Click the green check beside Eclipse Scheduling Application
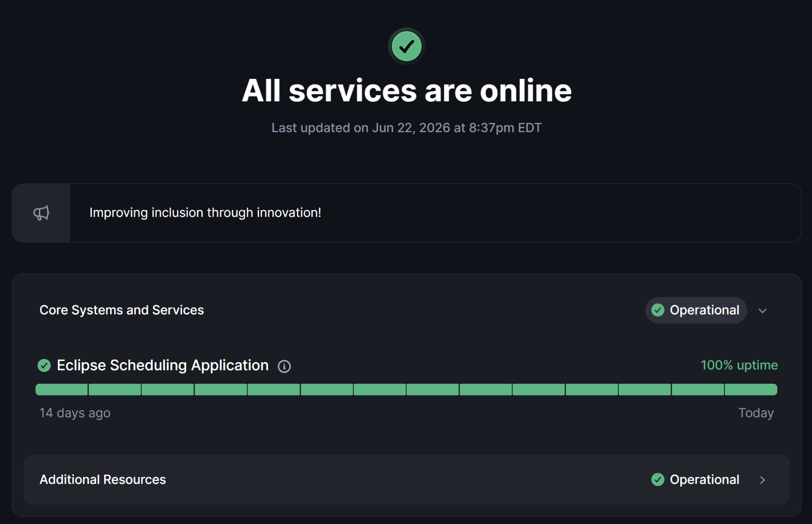 tap(44, 366)
